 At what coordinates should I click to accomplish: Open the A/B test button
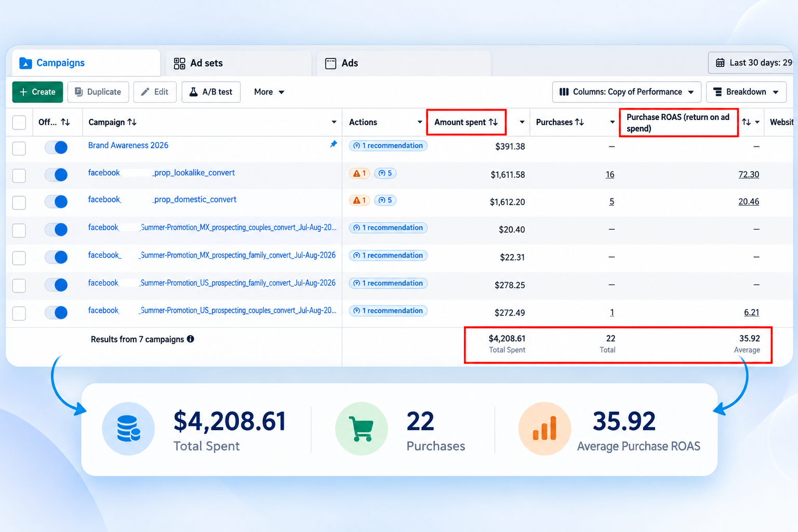click(x=211, y=92)
